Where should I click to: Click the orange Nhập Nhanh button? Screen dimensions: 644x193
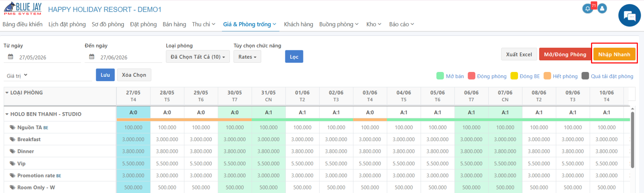click(614, 54)
